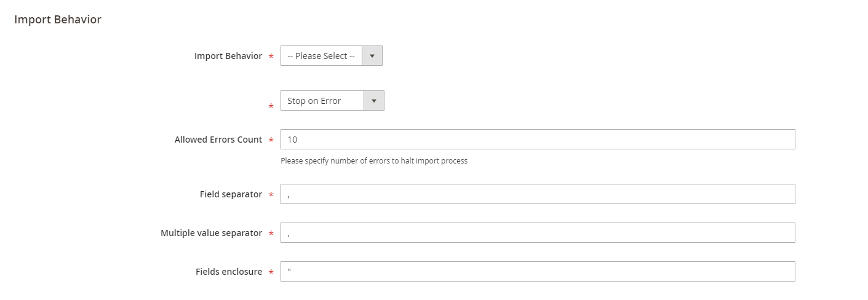Click the 'Field separator' label
The height and width of the screenshot is (300, 868).
click(x=231, y=194)
